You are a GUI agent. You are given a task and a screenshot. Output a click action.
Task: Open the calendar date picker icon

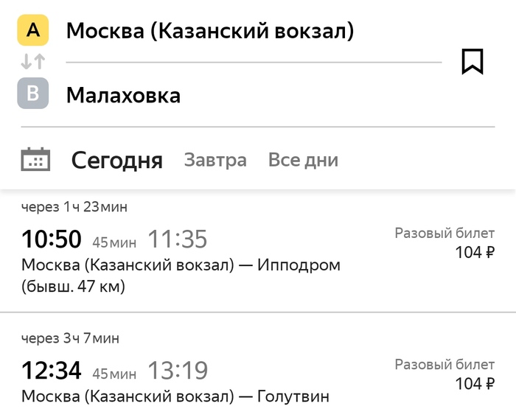tap(35, 160)
